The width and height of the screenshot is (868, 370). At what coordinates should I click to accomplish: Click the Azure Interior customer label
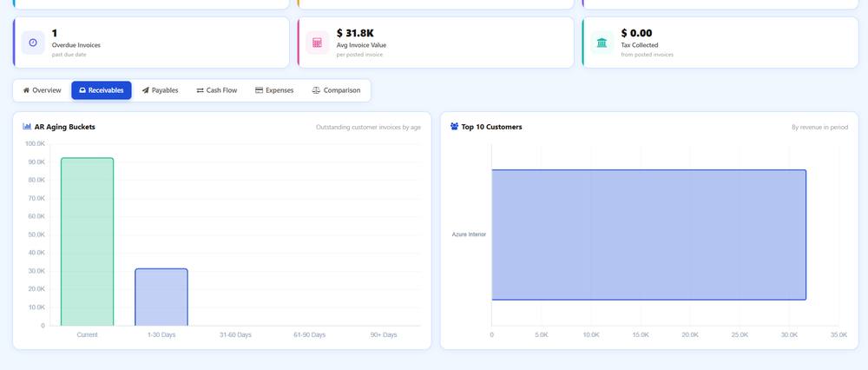pos(469,235)
